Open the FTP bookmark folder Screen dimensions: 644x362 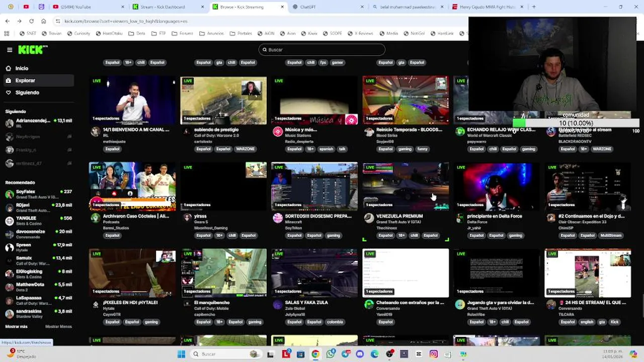(158, 34)
